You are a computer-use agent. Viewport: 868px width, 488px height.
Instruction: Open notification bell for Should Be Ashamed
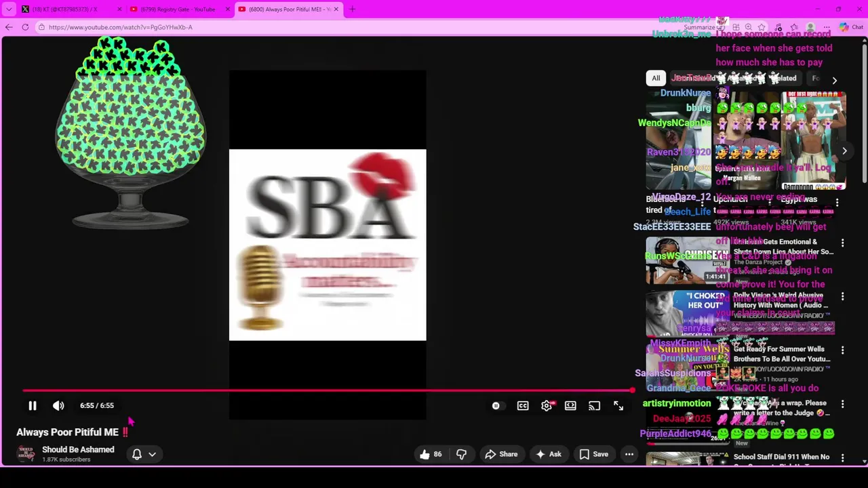[x=136, y=454]
